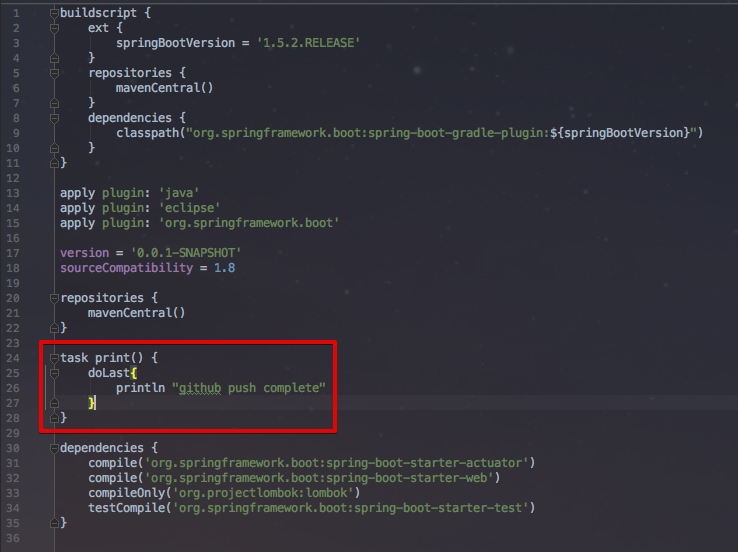
Task: Click fold end marker on line 11
Action: pos(54,163)
